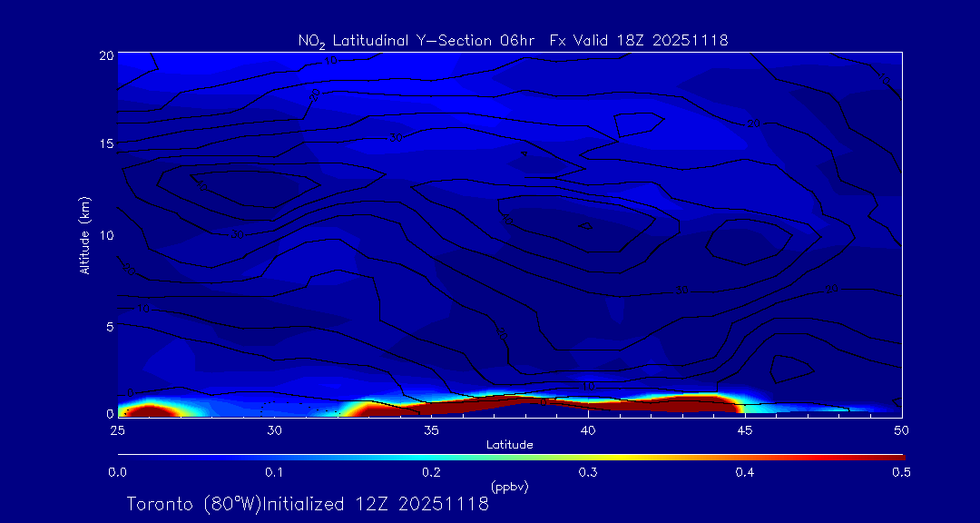Image resolution: width=980 pixels, height=523 pixels.
Task: Click the color bar scale label "0.2"
Action: click(431, 473)
